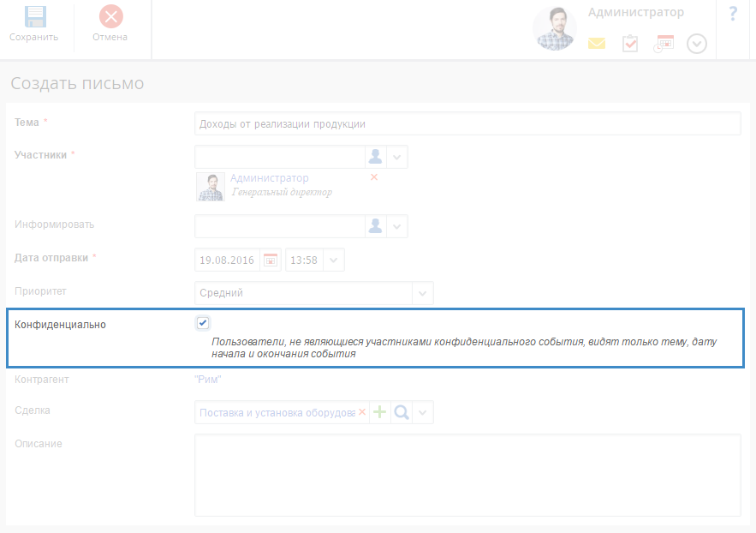This screenshot has height=533, width=756.
Task: Click the participant's small avatar photo
Action: (x=211, y=187)
